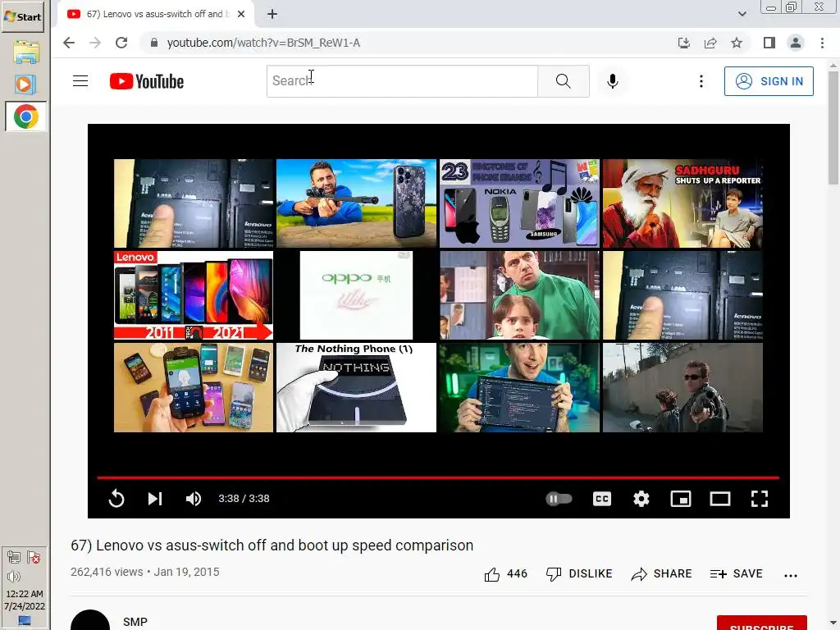Install app from address bar
Viewport: 840px width, 630px height.
coord(683,43)
